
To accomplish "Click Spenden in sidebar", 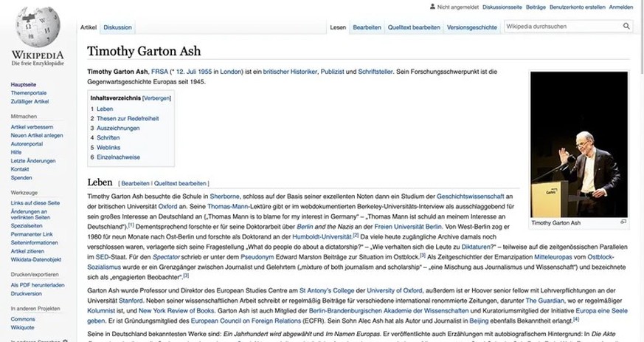I will coord(21,177).
